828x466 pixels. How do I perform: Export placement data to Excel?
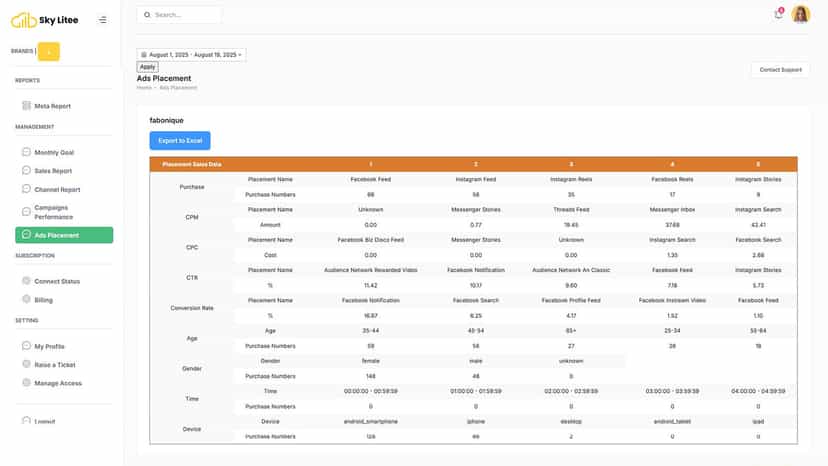tap(180, 141)
